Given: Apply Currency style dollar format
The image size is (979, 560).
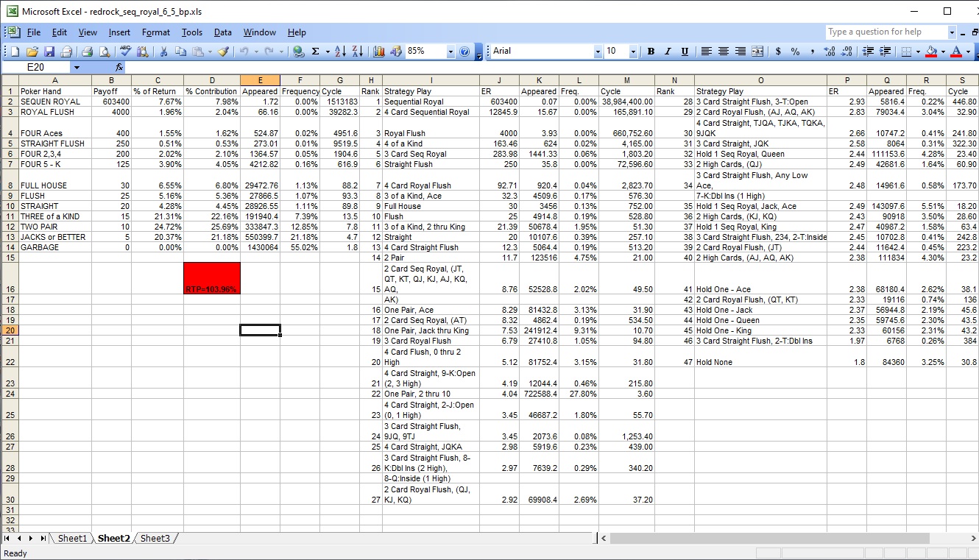Looking at the screenshot, I should click(x=778, y=52).
